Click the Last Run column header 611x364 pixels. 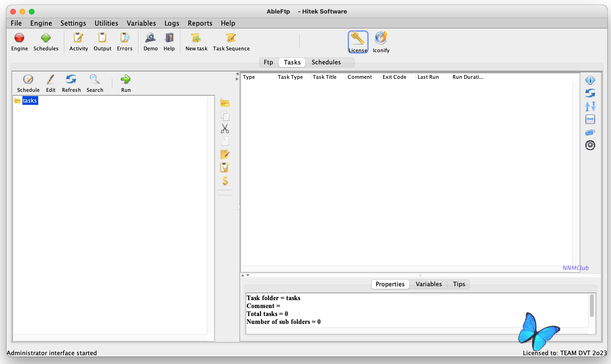coord(433,77)
